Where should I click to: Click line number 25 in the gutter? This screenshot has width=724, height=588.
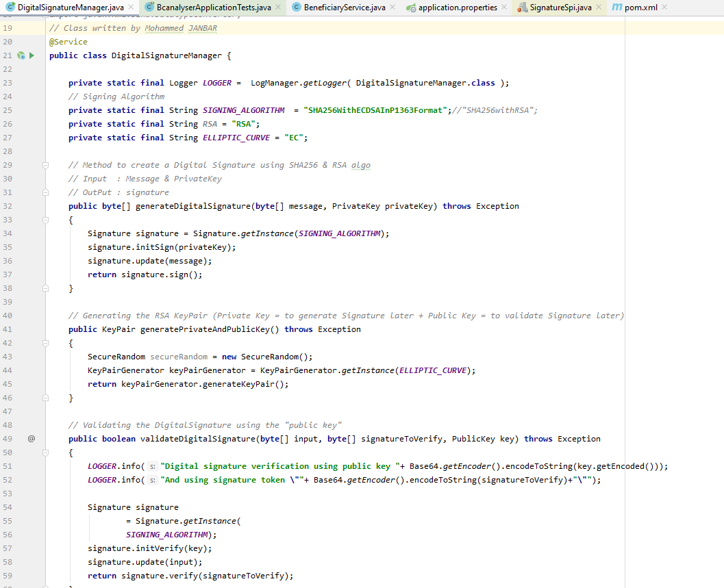pos(8,110)
